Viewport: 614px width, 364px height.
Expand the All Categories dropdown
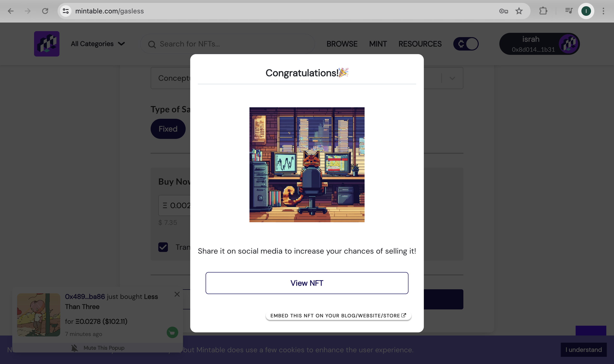98,44
